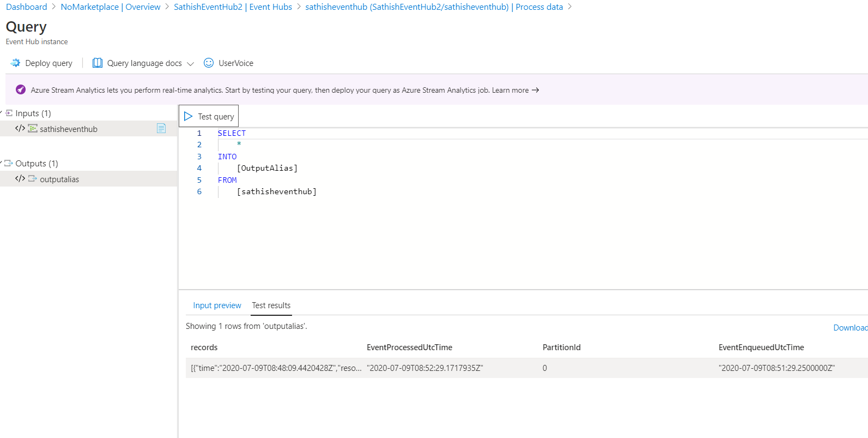This screenshot has height=438, width=868.
Task: Click the 2020-07-09T08:51:29 enqueued time cell
Action: pyautogui.click(x=777, y=368)
